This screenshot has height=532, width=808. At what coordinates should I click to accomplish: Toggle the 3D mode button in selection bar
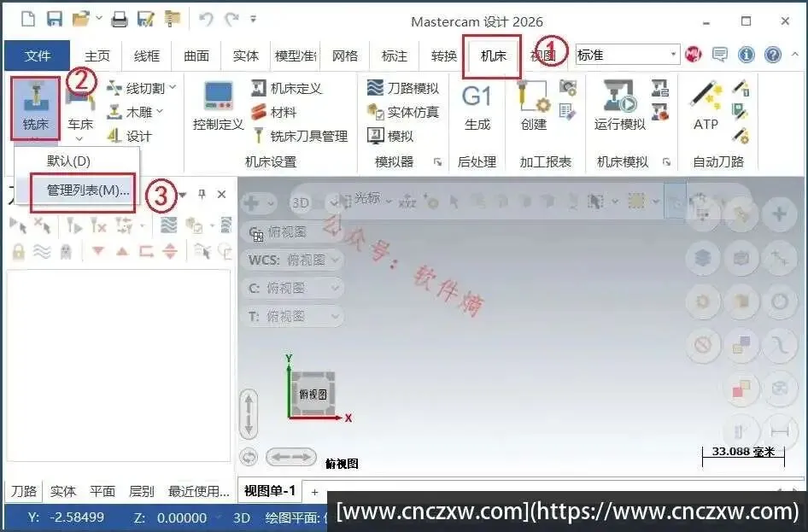301,203
